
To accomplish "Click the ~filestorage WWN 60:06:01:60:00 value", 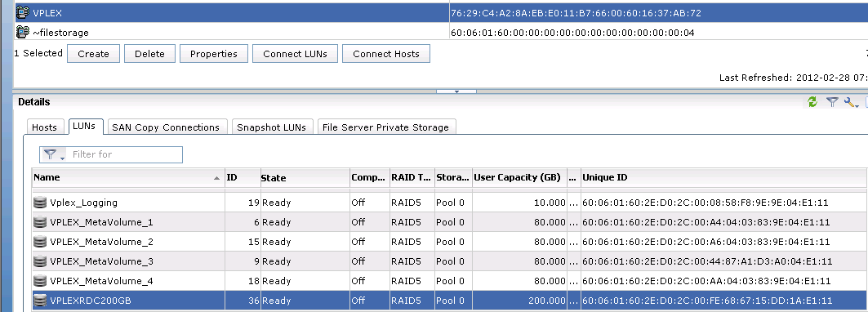I will (572, 33).
